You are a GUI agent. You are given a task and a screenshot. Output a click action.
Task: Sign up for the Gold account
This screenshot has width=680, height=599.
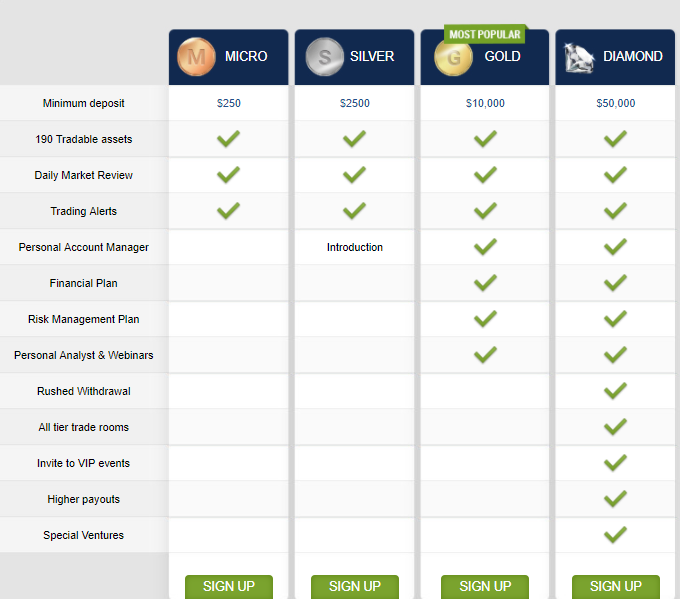485,586
